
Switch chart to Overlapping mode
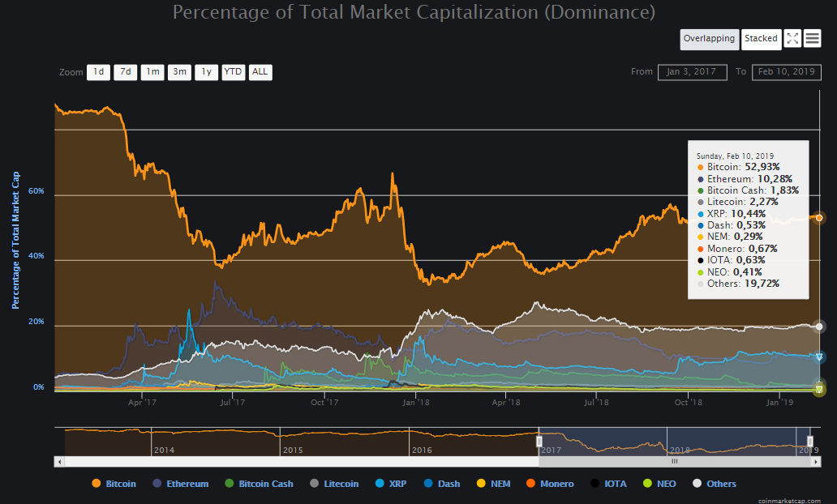pyautogui.click(x=709, y=39)
